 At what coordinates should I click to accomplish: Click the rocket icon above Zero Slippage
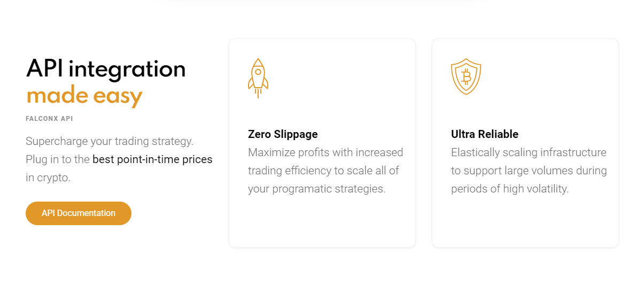pos(258,78)
